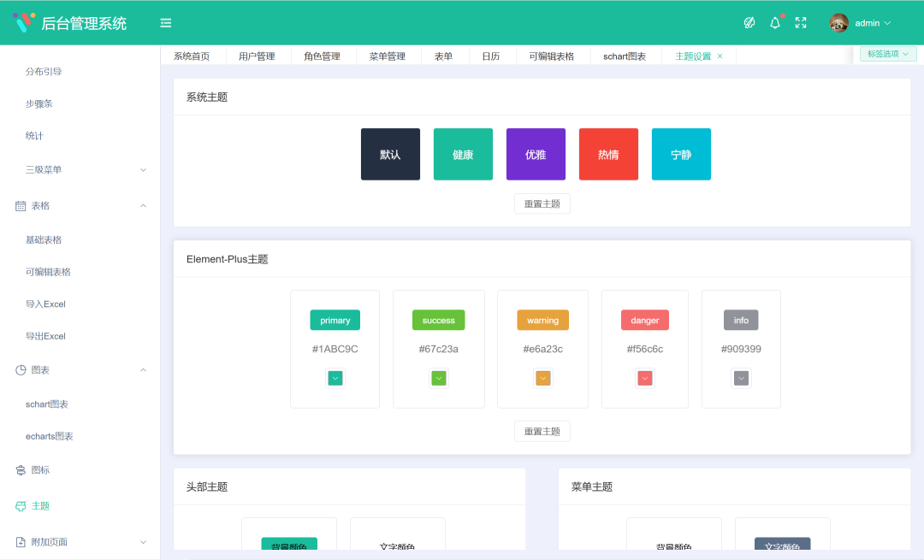Viewport: 924px width, 560px height.
Task: Click the notification bell icon
Action: pyautogui.click(x=775, y=22)
